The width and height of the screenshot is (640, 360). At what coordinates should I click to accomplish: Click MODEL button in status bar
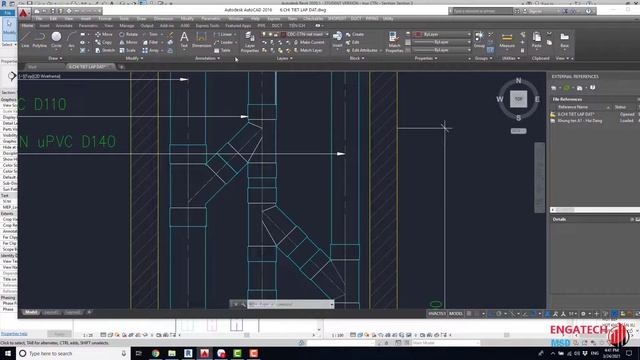click(456, 313)
